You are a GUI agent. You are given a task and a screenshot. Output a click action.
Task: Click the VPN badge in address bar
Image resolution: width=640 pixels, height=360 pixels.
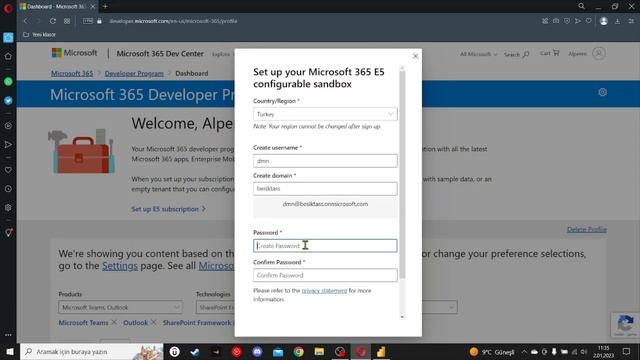[x=88, y=21]
